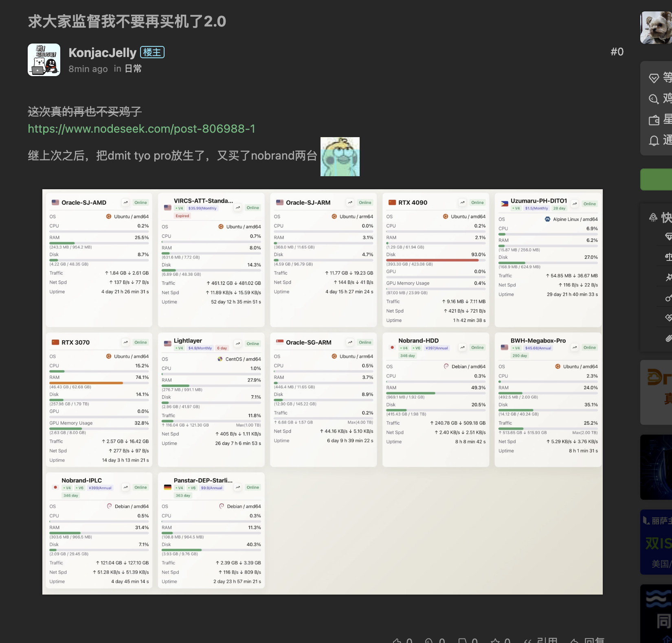Screen dimensions: 672x643
Task: Click the 'Oracle-SJ-AMD' server name
Action: [x=84, y=203]
